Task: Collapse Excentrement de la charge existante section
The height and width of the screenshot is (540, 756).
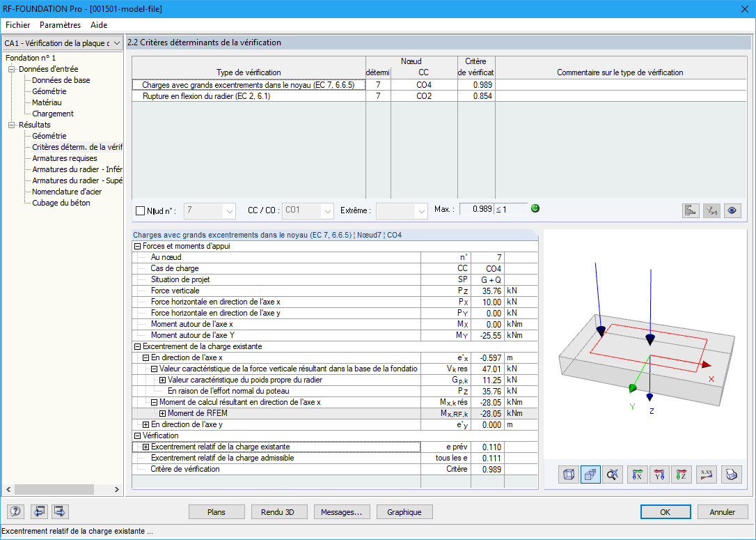Action: coord(137,346)
